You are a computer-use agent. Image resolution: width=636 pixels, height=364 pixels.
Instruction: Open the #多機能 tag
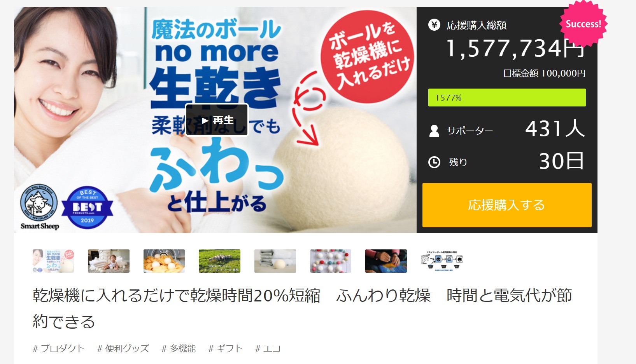pos(179,348)
